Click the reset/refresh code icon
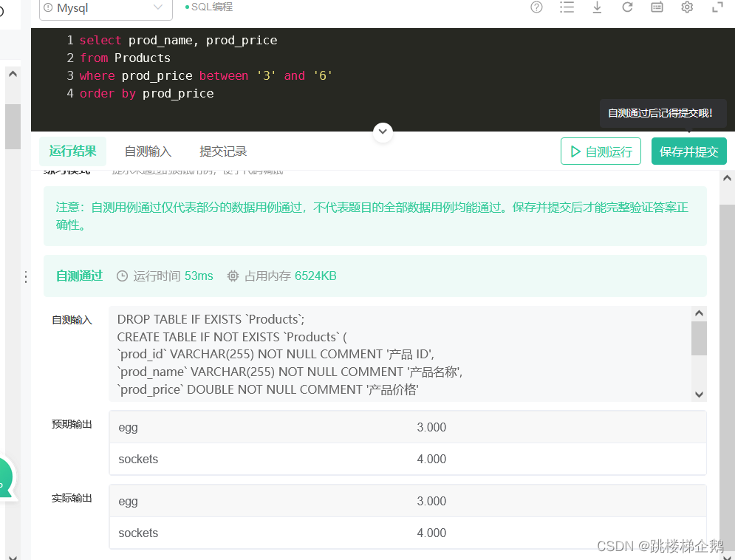Viewport: 735px width, 560px height. pos(627,7)
